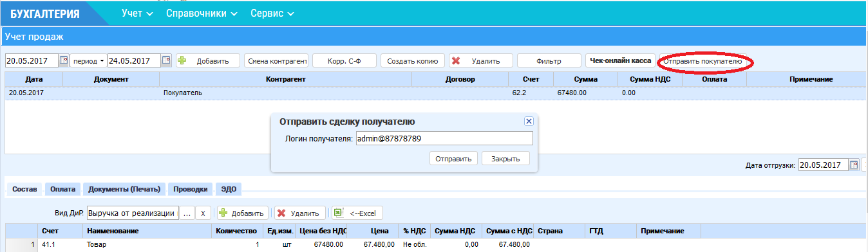Click the red X Удалить button in the top toolbar
Screen dimensions: 868x252
point(481,61)
